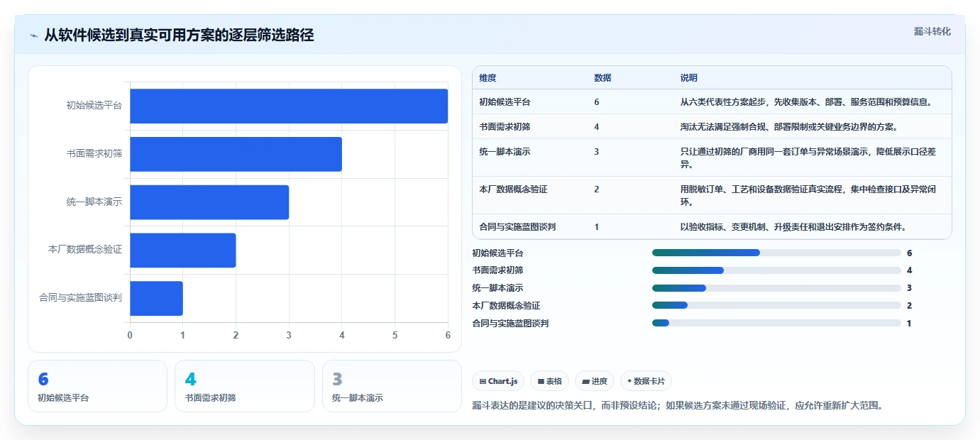Select the 进度 chip

click(595, 381)
